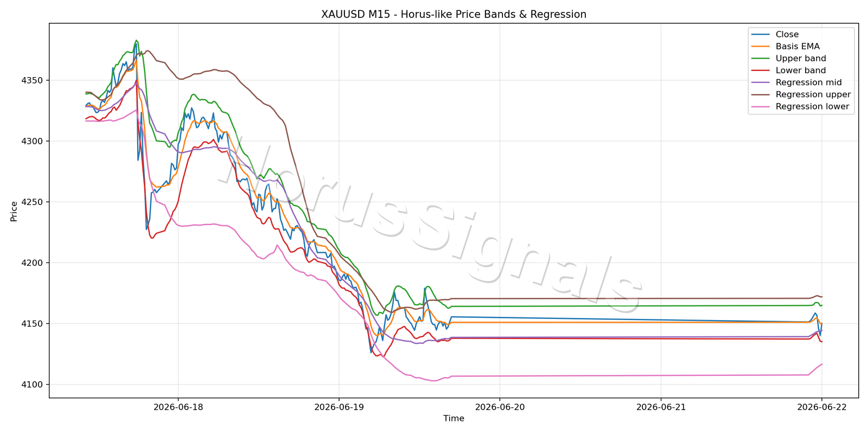Click the "4150" price axis label
This screenshot has height=434, width=868.
32,324
